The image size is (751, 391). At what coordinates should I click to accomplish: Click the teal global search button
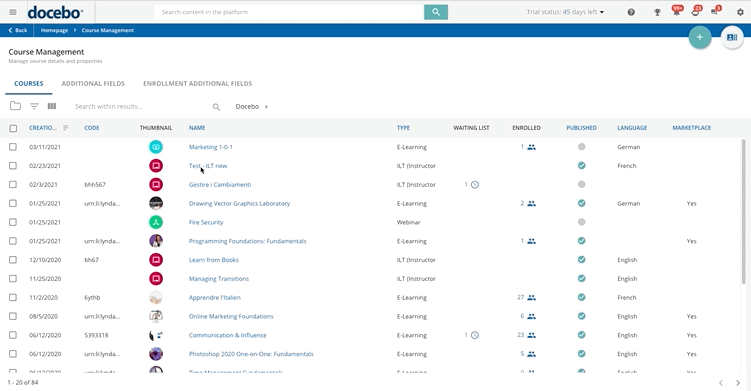tap(436, 12)
